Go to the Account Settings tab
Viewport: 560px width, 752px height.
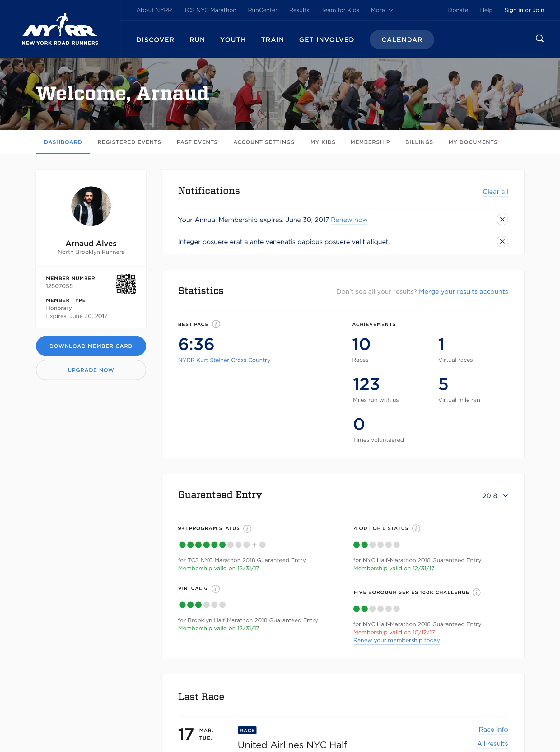pos(264,142)
